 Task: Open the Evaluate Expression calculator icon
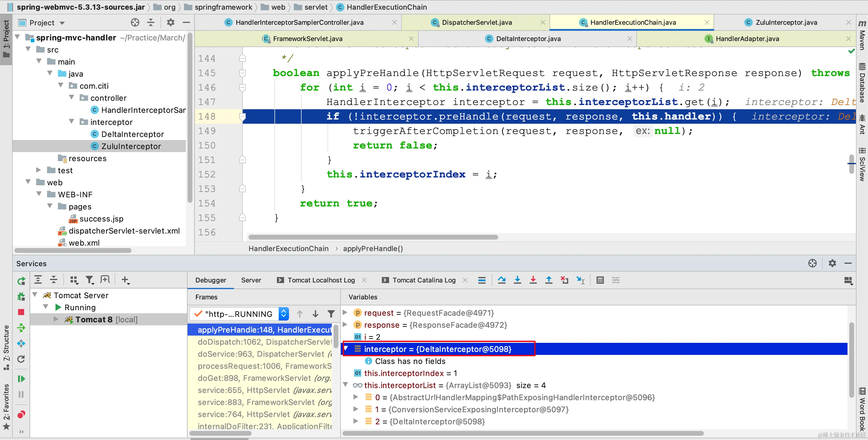[x=600, y=280]
